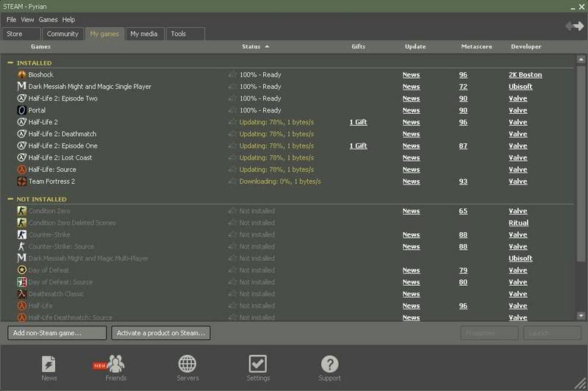Click the Day of Defeat: Source icon
The width and height of the screenshot is (588, 391).
22,282
